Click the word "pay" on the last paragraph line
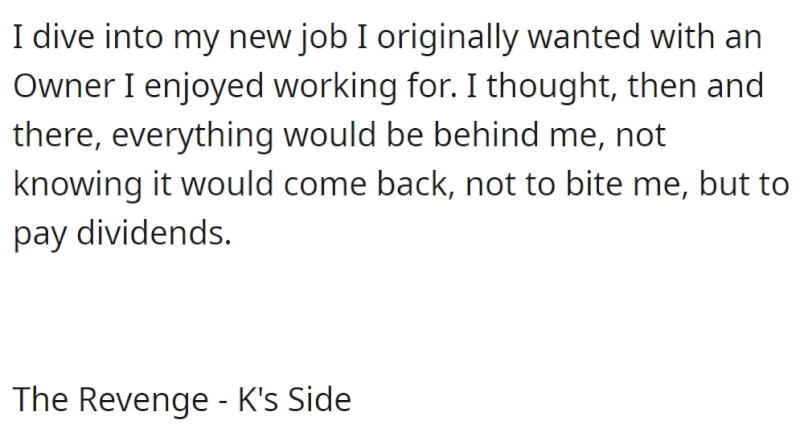 40,235
